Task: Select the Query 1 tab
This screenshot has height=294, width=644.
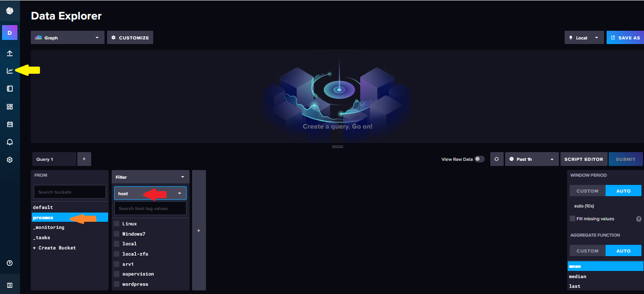Action: (54, 159)
